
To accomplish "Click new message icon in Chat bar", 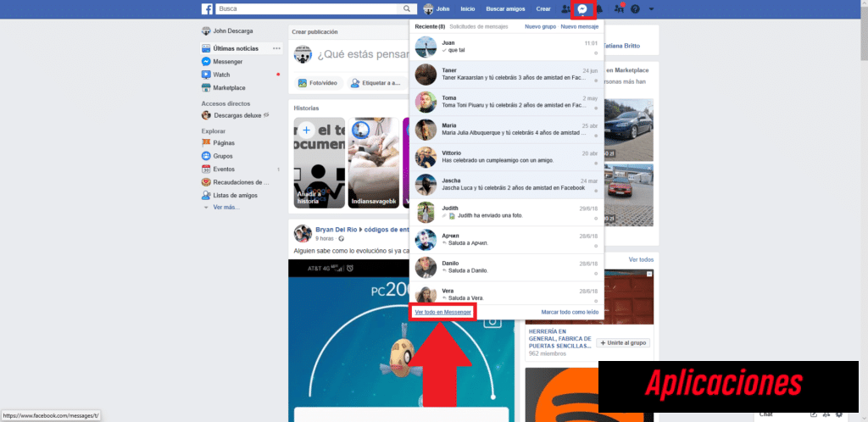I will coord(814,414).
